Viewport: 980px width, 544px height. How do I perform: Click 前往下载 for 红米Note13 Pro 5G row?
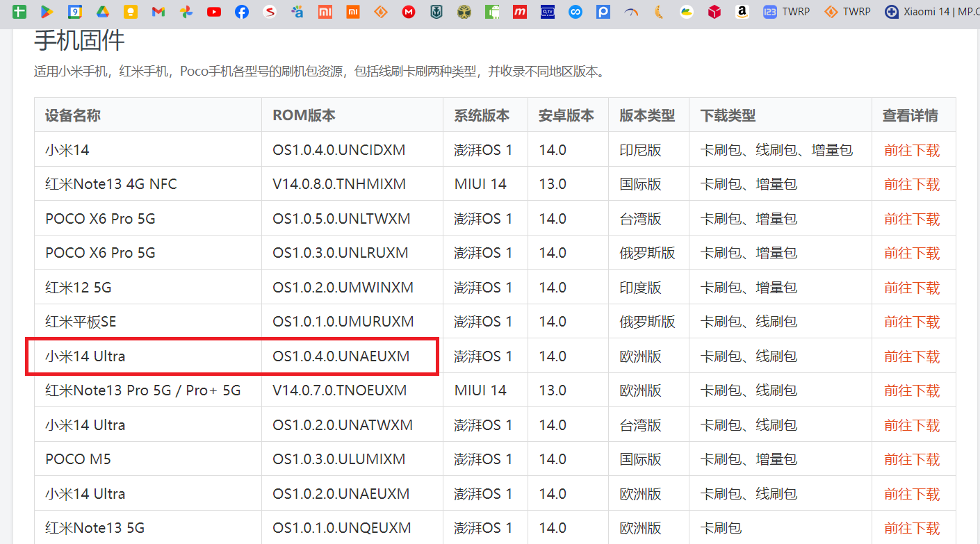912,391
